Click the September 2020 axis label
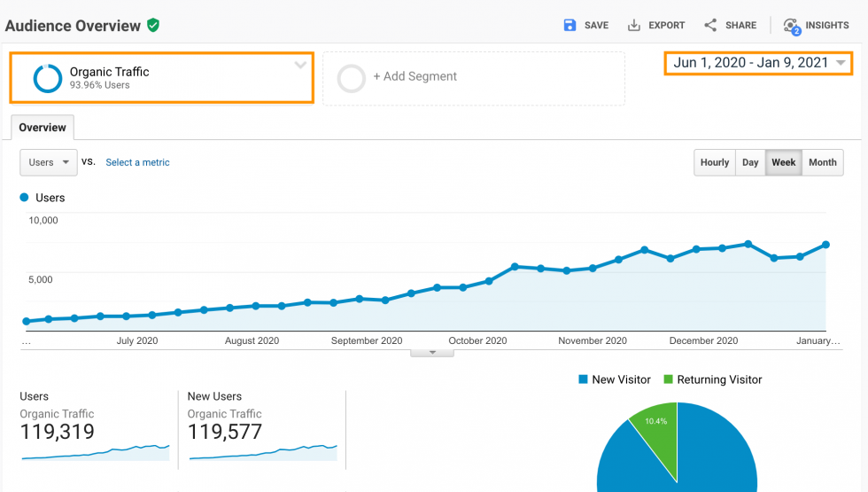868x492 pixels. (367, 340)
